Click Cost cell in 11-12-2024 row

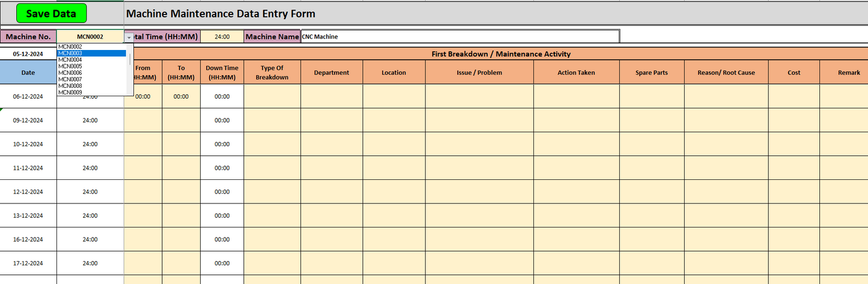(x=794, y=168)
